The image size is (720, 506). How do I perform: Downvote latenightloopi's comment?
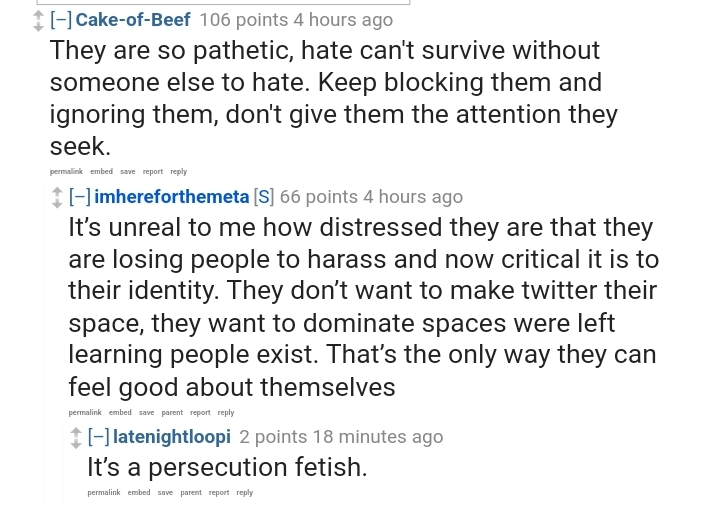point(76,444)
